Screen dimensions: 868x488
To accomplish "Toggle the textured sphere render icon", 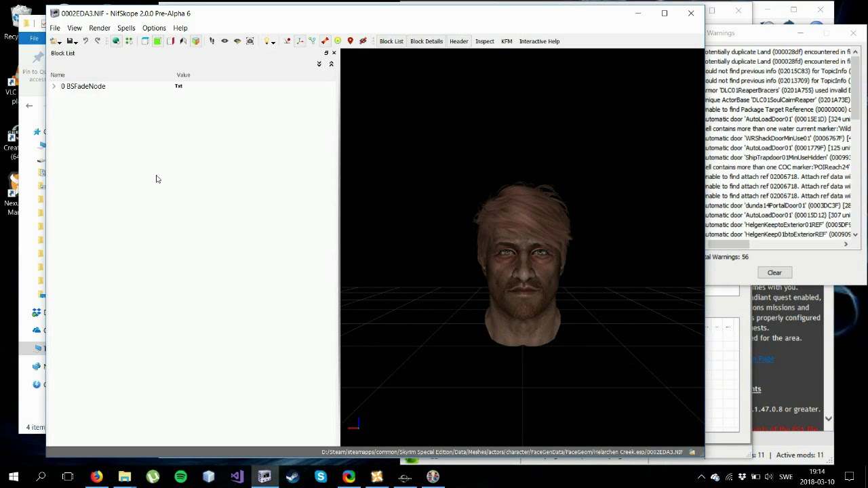I will pos(116,41).
